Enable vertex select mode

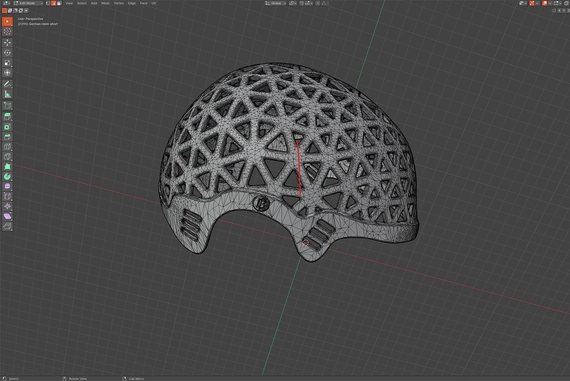click(48, 3)
